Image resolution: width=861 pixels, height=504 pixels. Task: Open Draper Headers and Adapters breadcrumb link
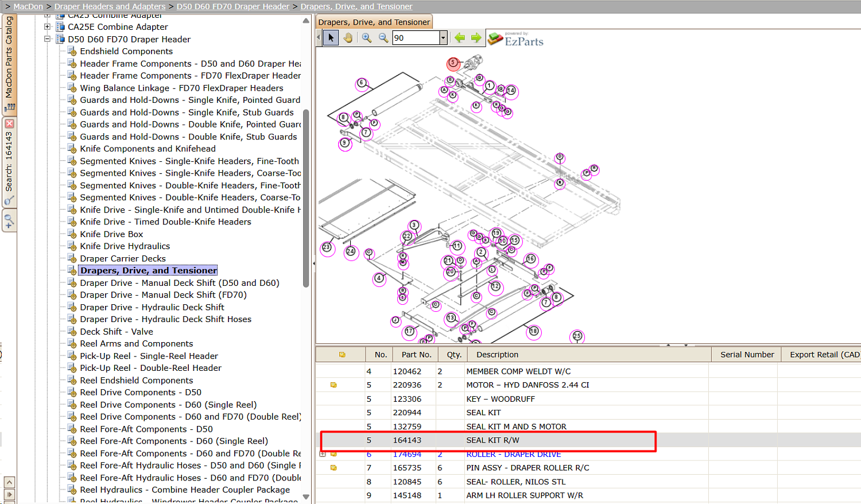click(x=110, y=6)
